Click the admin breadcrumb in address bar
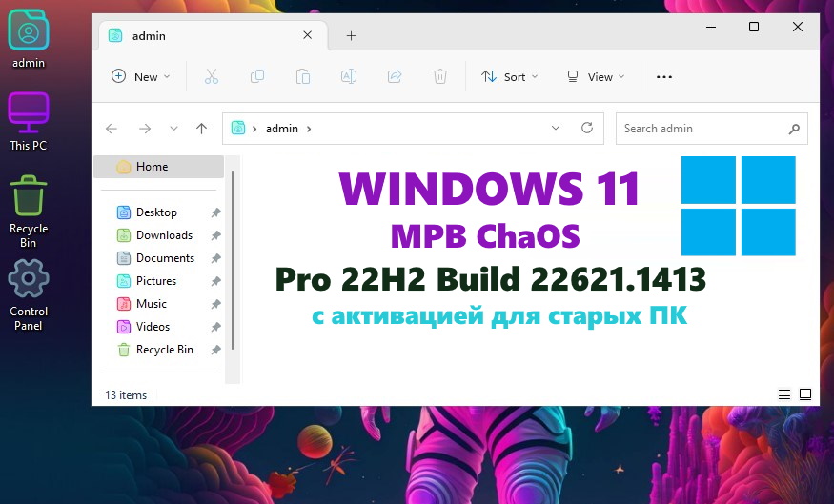 (282, 129)
